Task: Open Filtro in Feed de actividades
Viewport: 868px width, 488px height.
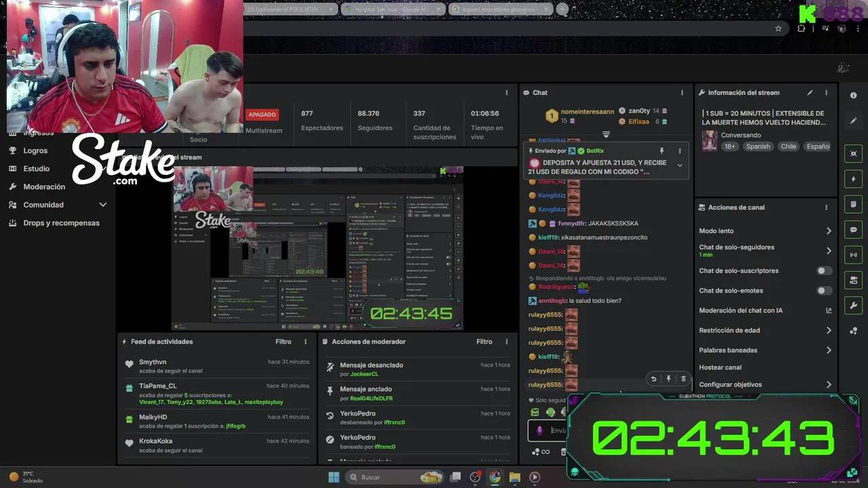Action: pos(283,342)
